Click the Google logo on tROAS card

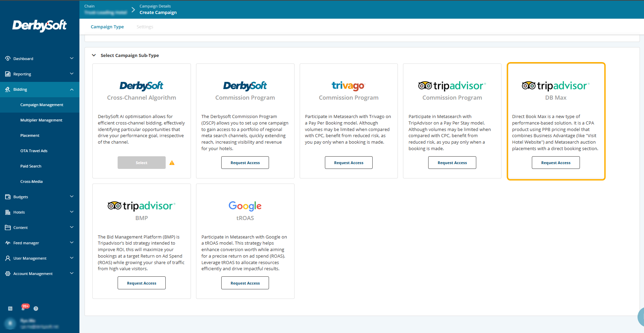tap(245, 206)
